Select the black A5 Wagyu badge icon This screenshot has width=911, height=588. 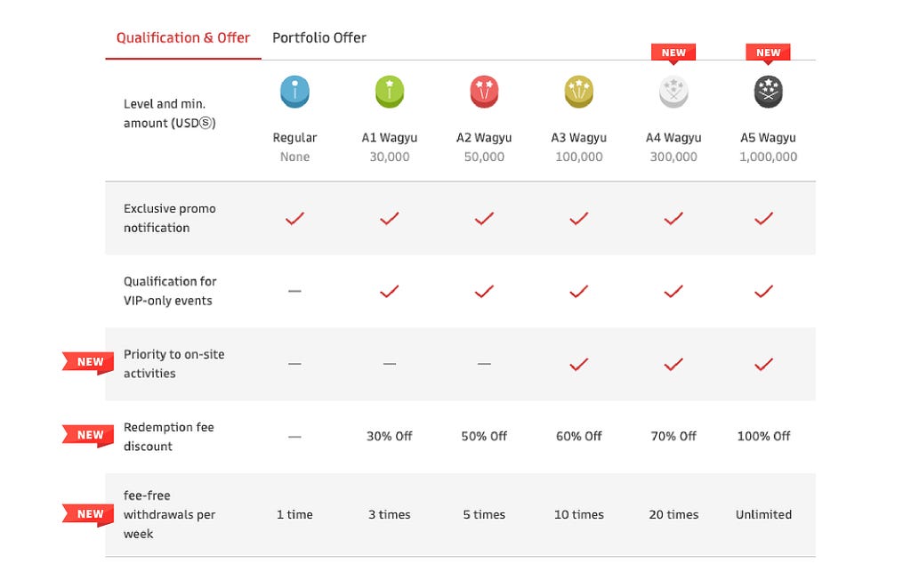click(x=768, y=92)
